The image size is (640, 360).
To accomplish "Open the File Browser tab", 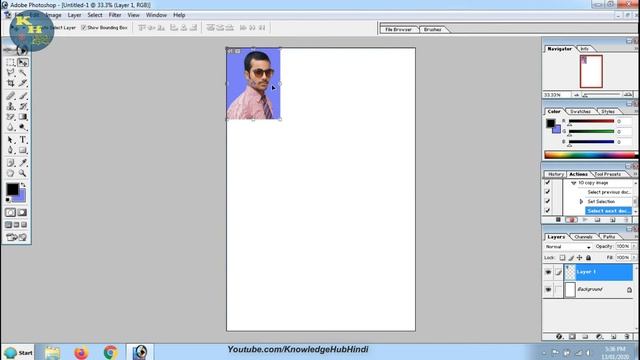I will 398,29.
